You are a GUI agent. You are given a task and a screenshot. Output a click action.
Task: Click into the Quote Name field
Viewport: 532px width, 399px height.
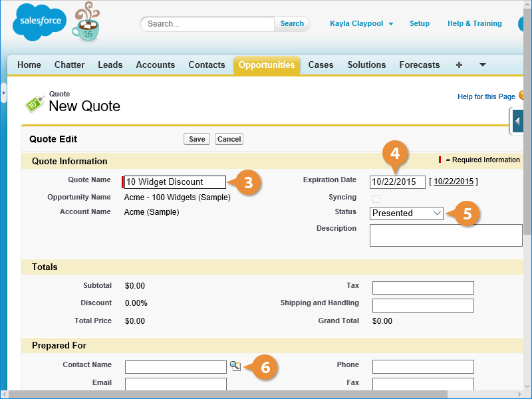point(175,182)
